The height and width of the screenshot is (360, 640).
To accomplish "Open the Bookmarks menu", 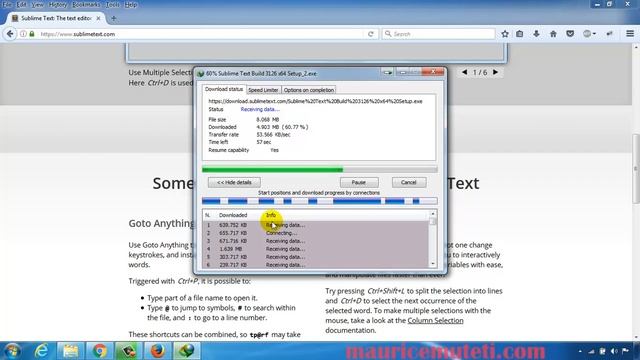I will click(86, 5).
